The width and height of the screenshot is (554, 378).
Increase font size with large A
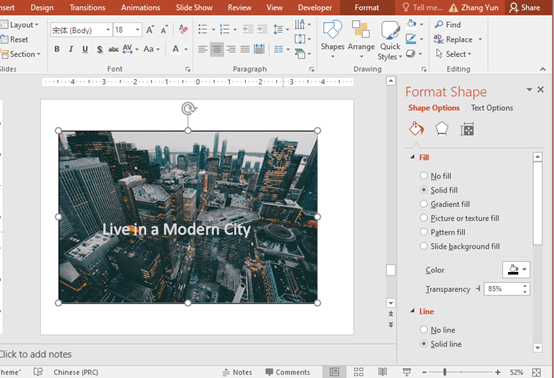coord(150,30)
